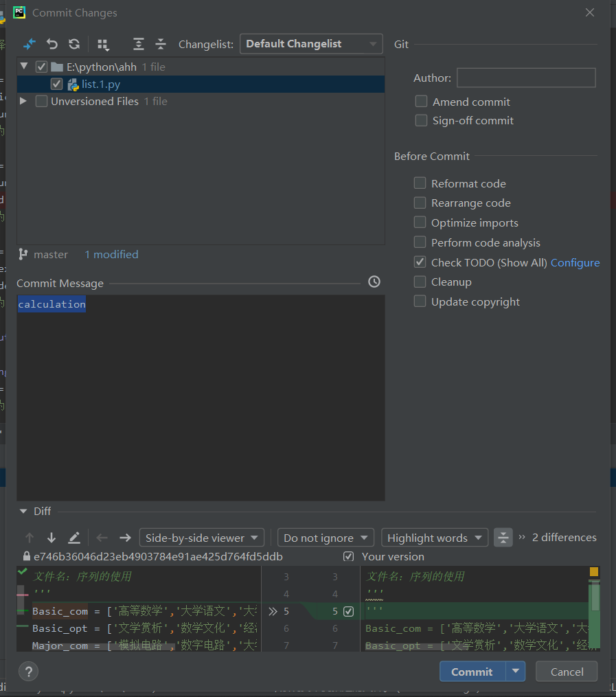Viewport: 616px width, 697px height.
Task: Click the Rollback (revert) icon
Action: [52, 44]
